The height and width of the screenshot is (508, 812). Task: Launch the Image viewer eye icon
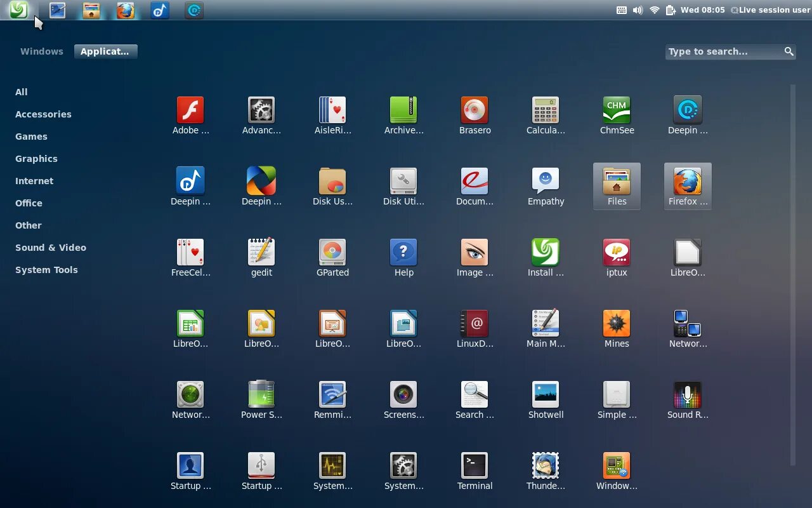[x=475, y=253]
